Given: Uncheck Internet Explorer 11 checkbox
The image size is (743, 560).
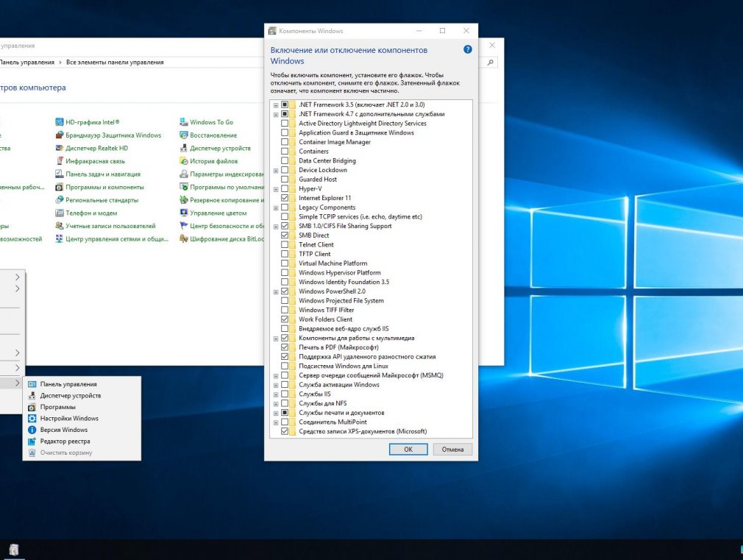Looking at the screenshot, I should (284, 198).
